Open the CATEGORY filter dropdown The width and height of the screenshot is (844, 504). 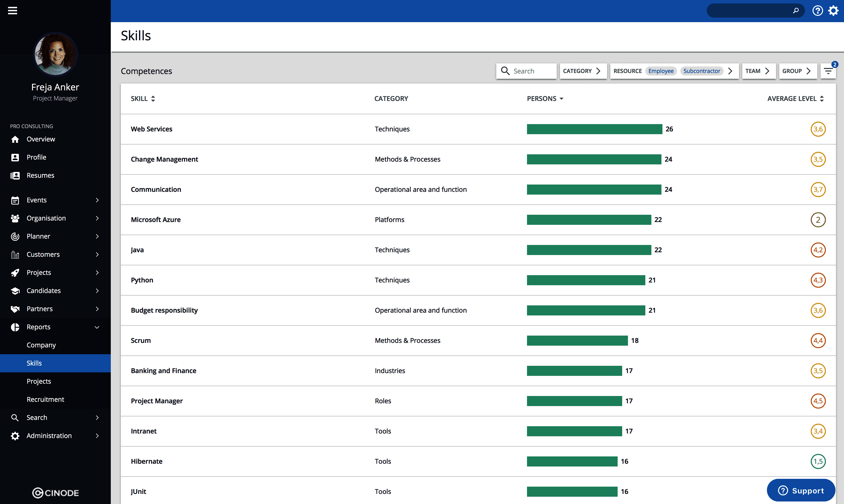point(582,71)
